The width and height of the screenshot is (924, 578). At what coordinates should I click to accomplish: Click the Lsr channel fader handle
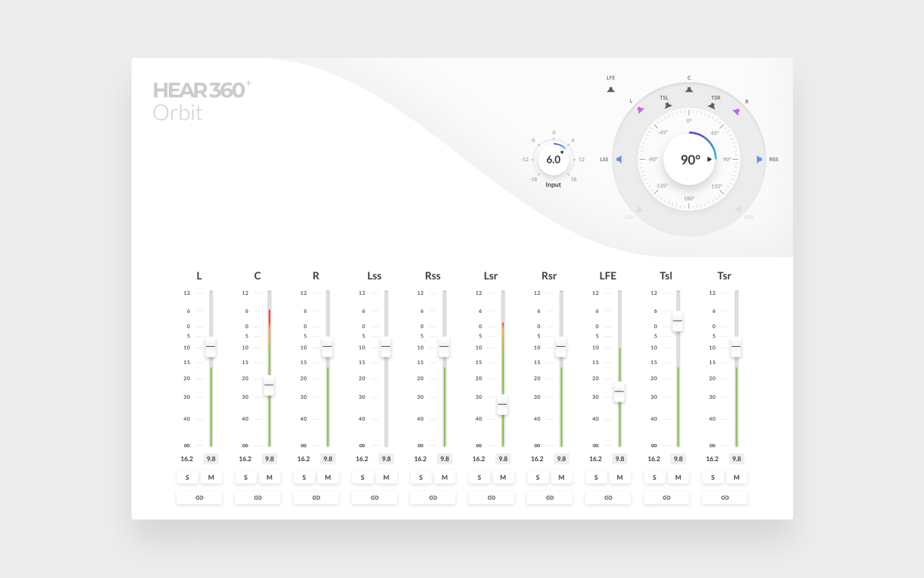click(502, 405)
